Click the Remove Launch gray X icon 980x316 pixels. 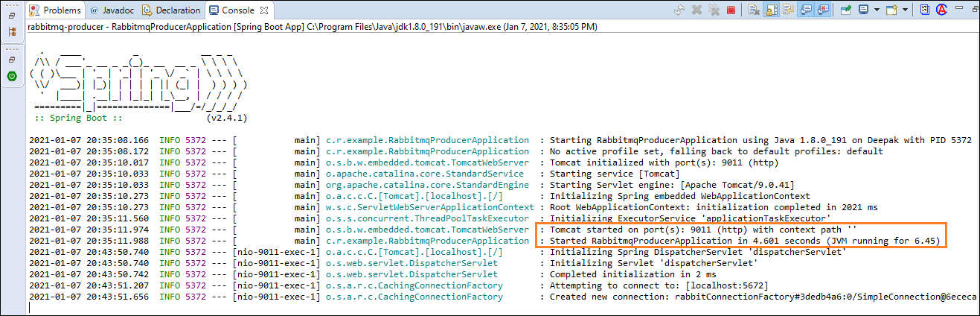[696, 10]
